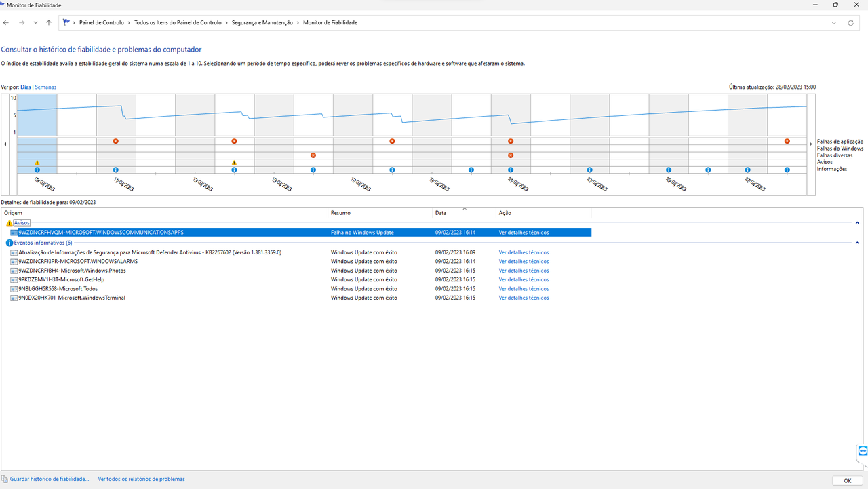Viewport: 868px width, 489px height.
Task: Click the information icon for 14/02/2023
Action: (234, 170)
